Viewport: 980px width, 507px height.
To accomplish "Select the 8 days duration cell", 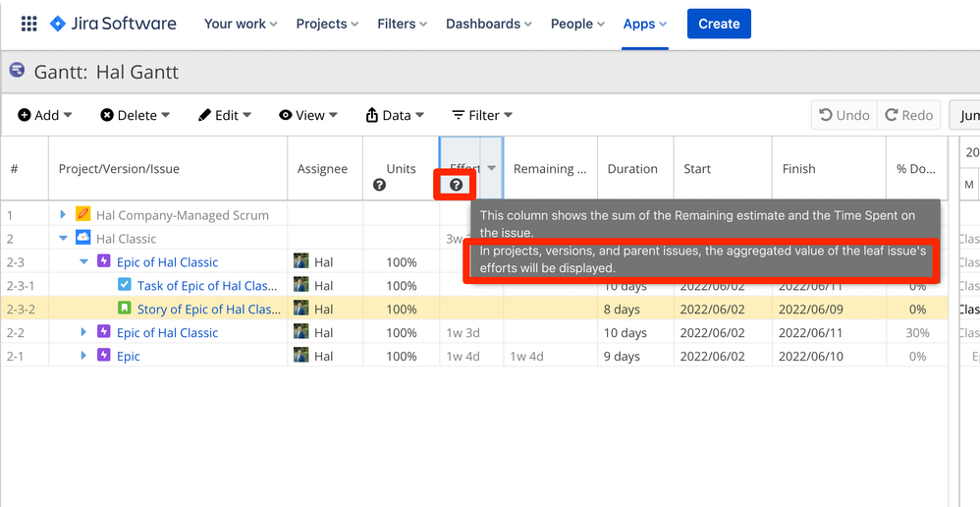I will pyautogui.click(x=635, y=309).
